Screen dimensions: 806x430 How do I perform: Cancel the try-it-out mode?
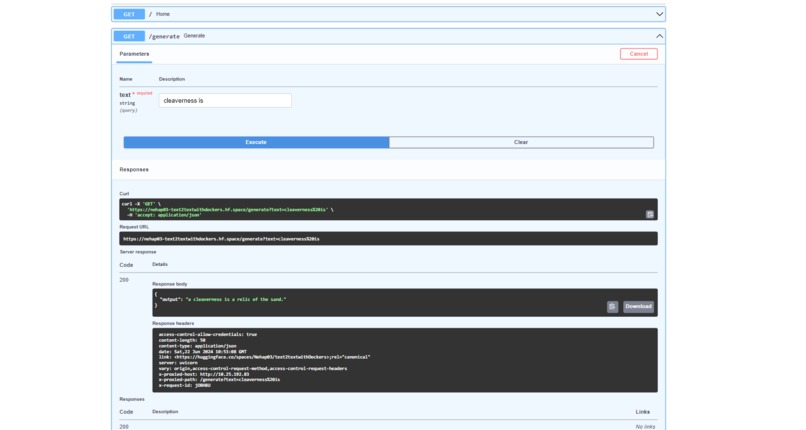click(638, 54)
